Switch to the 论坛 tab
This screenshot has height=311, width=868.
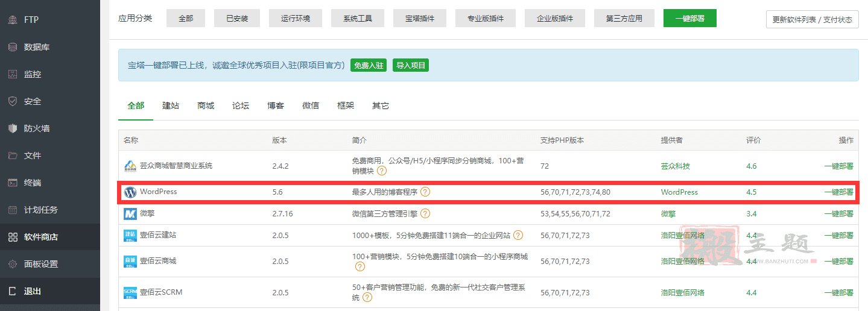coord(241,105)
